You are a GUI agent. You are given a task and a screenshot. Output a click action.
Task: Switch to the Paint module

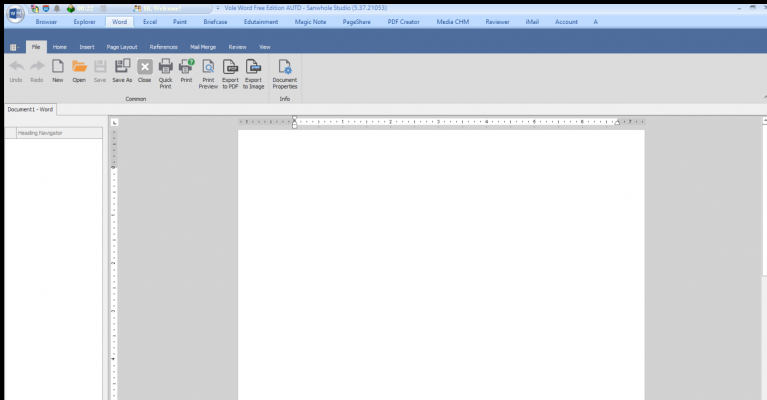point(180,22)
